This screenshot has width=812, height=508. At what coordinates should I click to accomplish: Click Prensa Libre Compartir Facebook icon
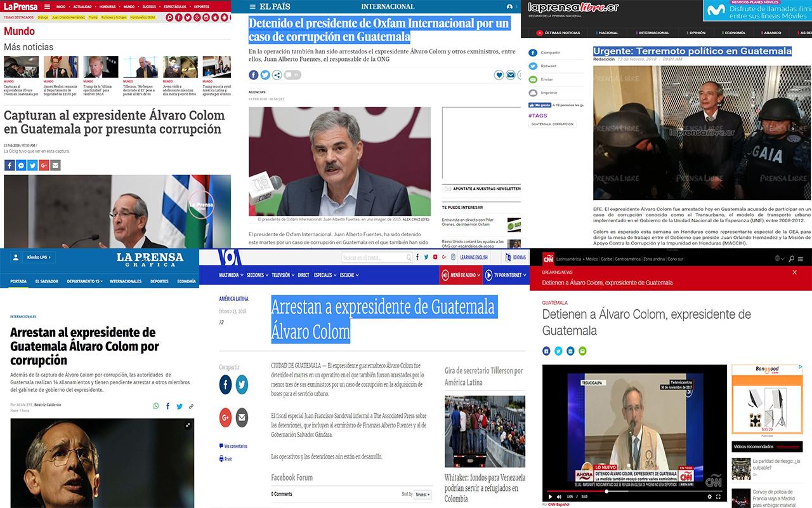pyautogui.click(x=533, y=53)
